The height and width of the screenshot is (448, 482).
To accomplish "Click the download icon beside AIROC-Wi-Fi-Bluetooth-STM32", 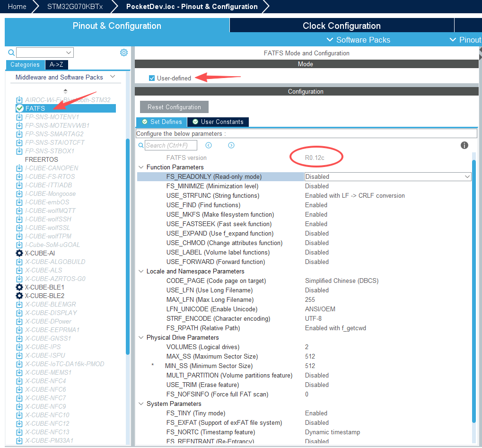I will click(19, 100).
